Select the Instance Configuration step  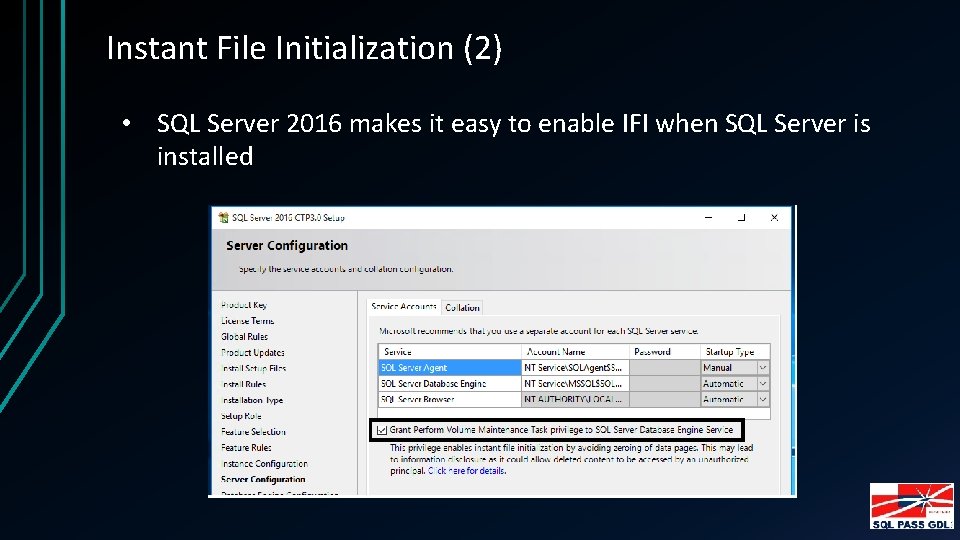(x=264, y=463)
